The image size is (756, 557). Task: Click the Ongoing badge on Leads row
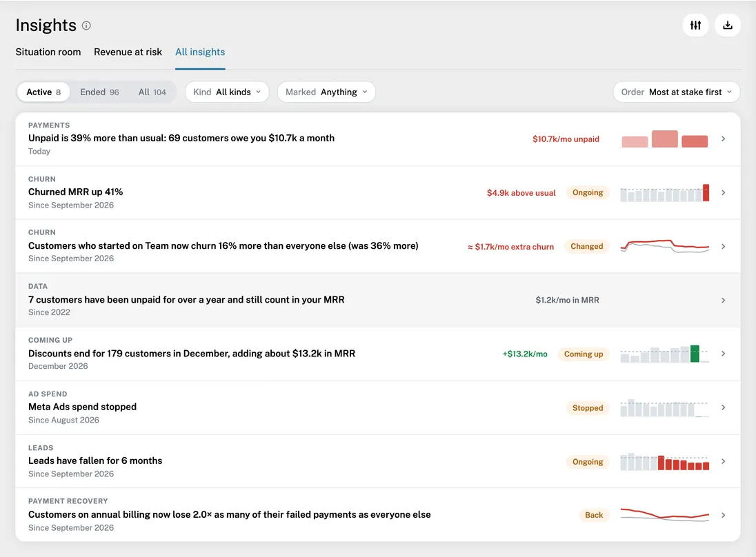tap(588, 462)
